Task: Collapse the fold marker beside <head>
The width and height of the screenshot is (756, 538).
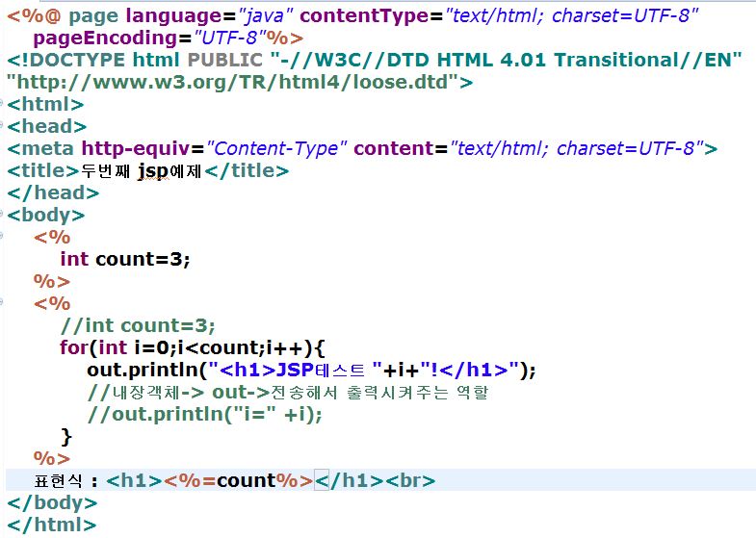Action: pos(2,125)
